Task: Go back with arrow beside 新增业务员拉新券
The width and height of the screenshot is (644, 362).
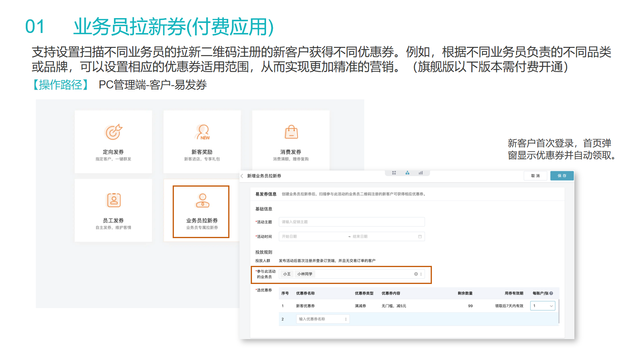Action: coord(242,176)
